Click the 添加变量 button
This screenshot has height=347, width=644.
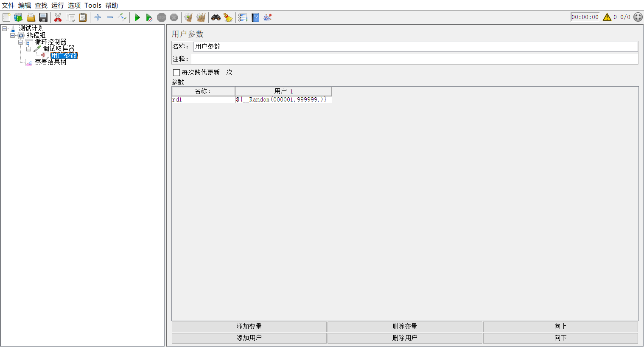249,326
